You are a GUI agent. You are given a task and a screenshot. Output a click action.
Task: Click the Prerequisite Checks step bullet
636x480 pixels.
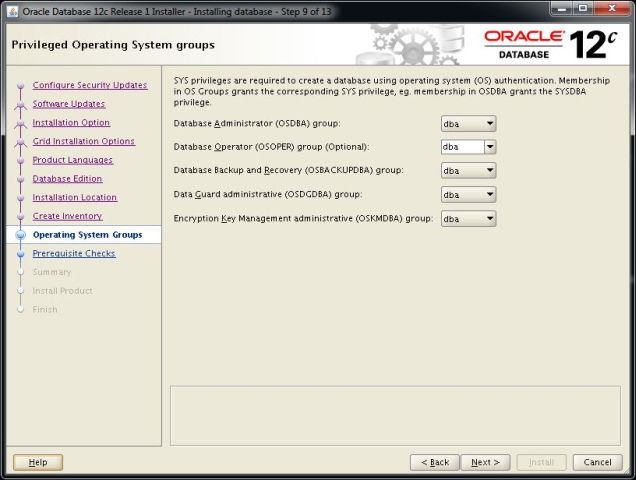pos(21,254)
